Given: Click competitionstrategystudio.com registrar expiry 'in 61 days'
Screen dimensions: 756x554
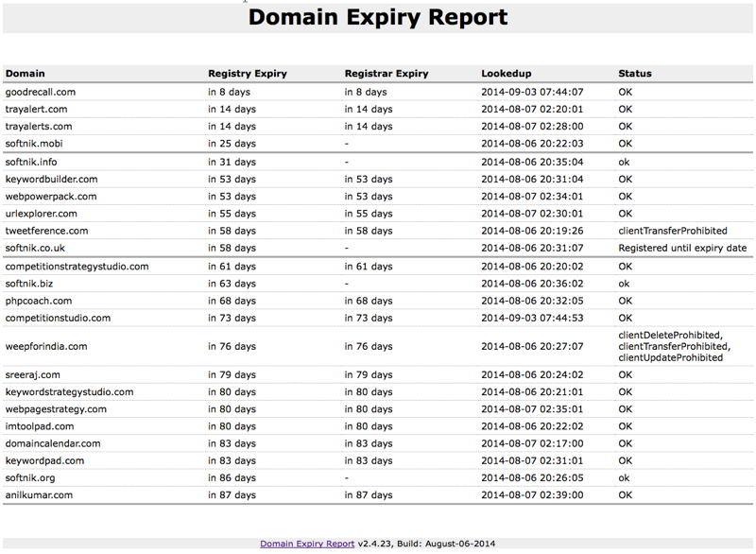Looking at the screenshot, I should tap(369, 267).
